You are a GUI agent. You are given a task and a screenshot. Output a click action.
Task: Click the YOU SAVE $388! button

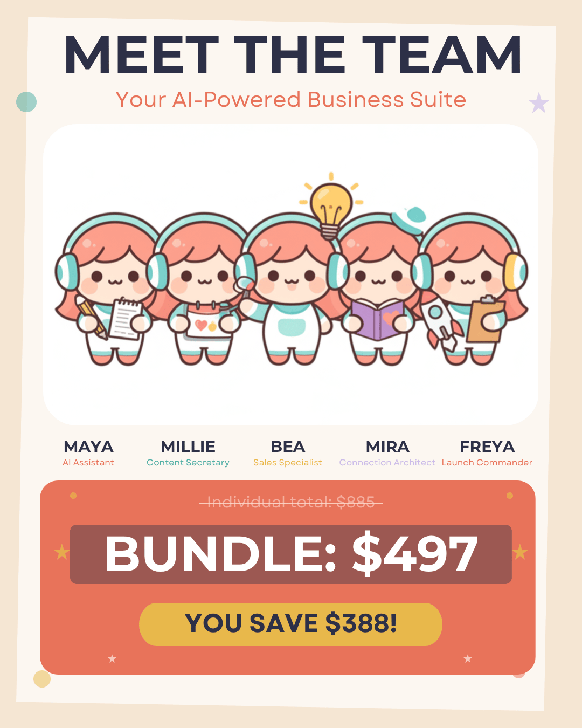291,624
